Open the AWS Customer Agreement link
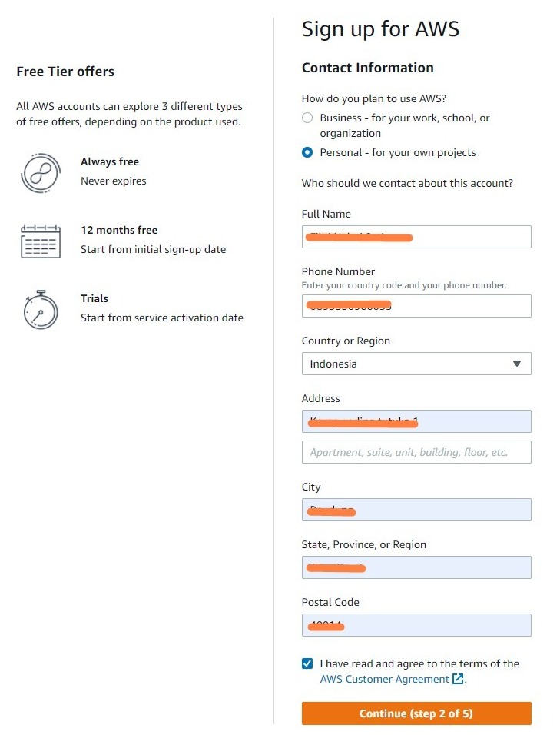Screen dimensions: 560x735 pyautogui.click(x=384, y=679)
